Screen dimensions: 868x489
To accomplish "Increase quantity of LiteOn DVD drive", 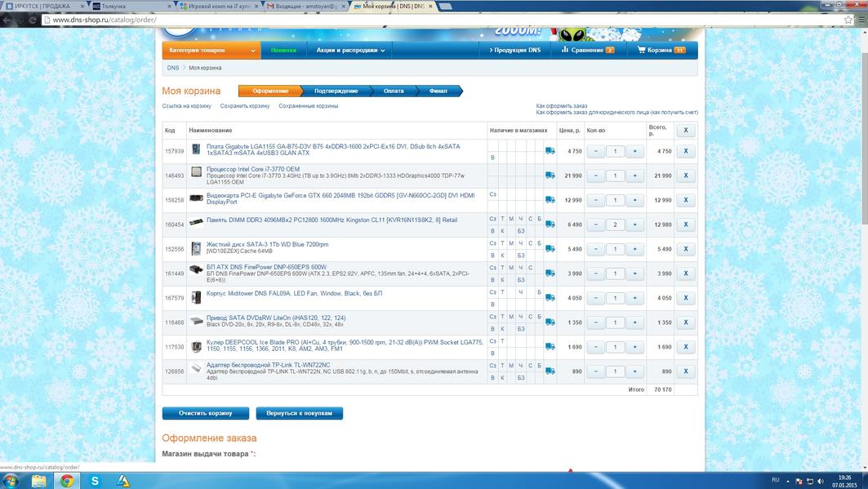I will click(x=635, y=322).
